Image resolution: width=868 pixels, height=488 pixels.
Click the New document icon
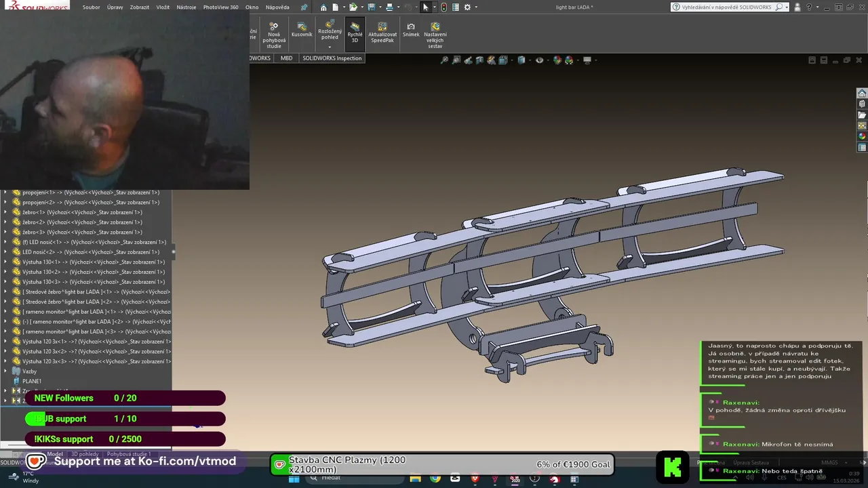click(x=335, y=7)
